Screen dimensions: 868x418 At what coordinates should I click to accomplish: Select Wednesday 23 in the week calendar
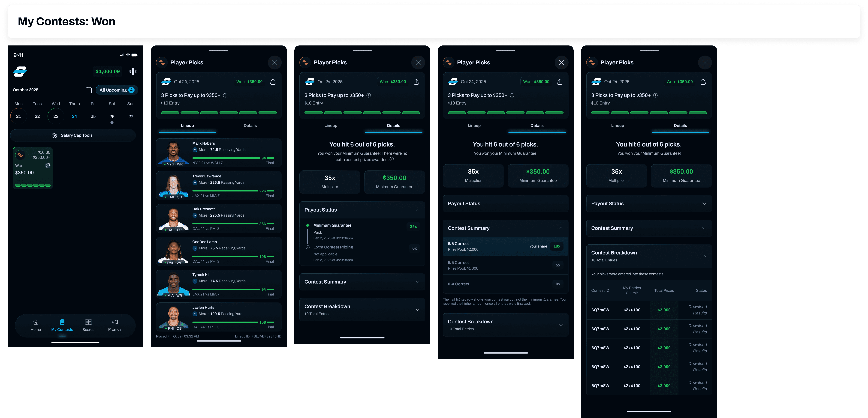coord(56,116)
